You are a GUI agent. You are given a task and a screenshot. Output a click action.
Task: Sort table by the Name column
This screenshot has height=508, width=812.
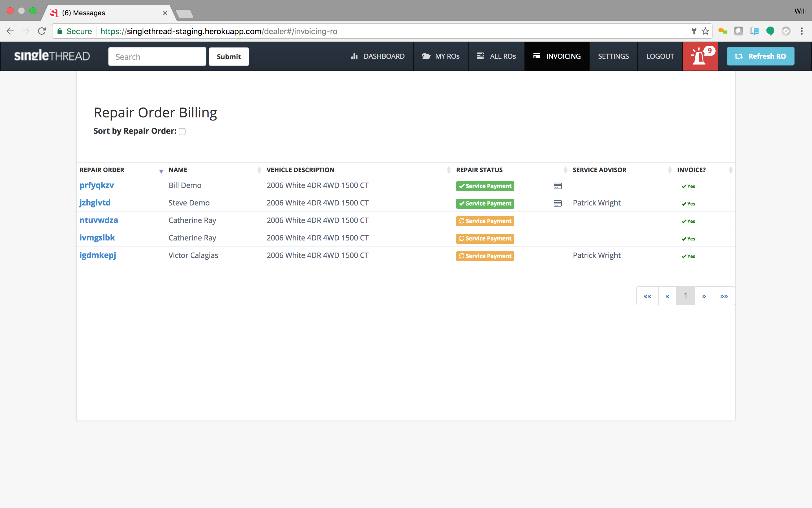(259, 170)
